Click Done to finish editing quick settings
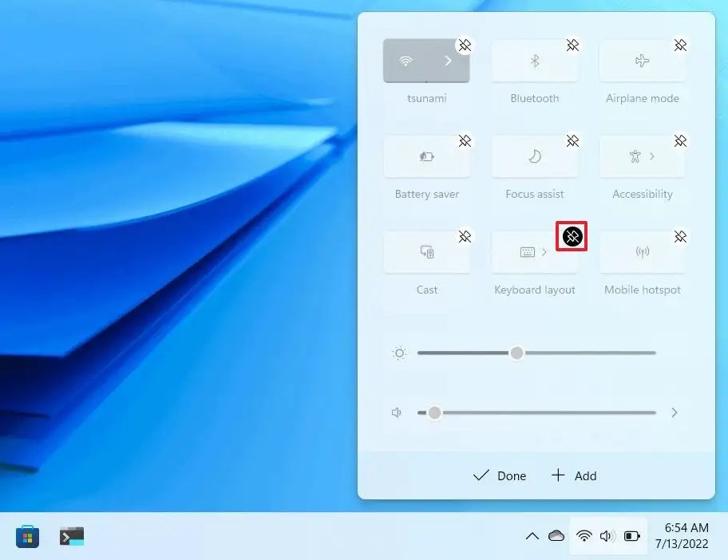 pyautogui.click(x=499, y=475)
